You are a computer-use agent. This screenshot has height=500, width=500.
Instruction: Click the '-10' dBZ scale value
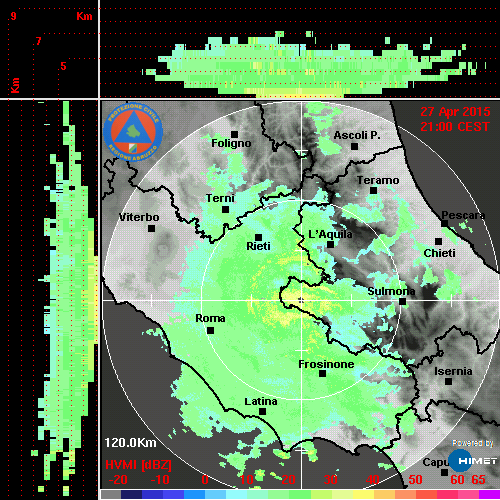pyautogui.click(x=160, y=480)
